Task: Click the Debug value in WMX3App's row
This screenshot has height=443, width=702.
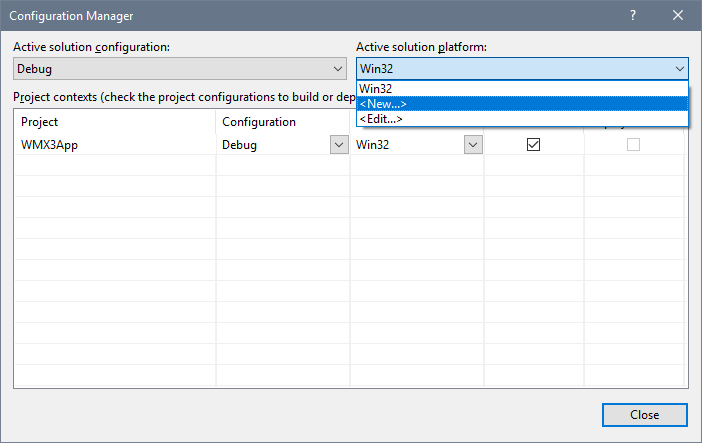Action: click(x=240, y=145)
